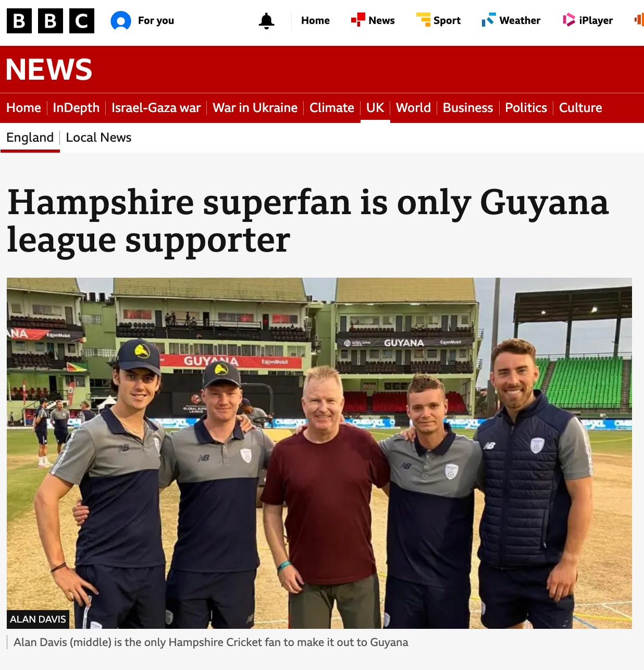The width and height of the screenshot is (644, 670).
Task: Click the orange Sounds icon at edge
Action: (639, 20)
